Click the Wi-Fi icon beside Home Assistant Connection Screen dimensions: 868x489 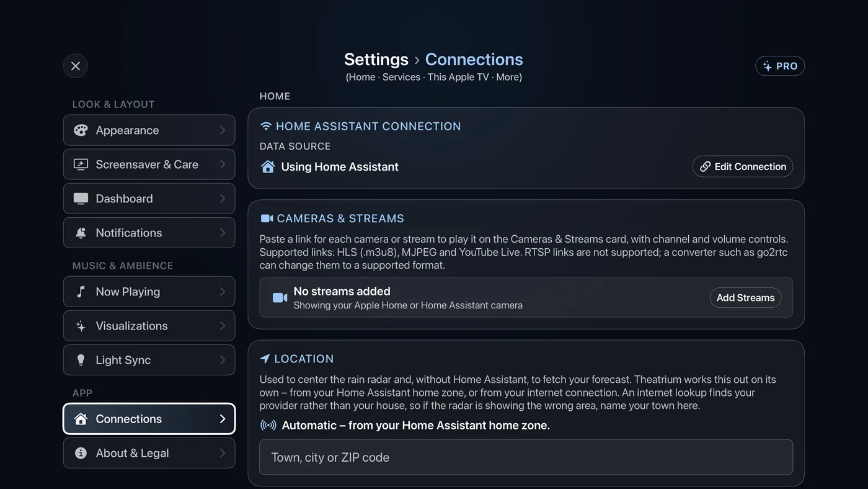(266, 126)
